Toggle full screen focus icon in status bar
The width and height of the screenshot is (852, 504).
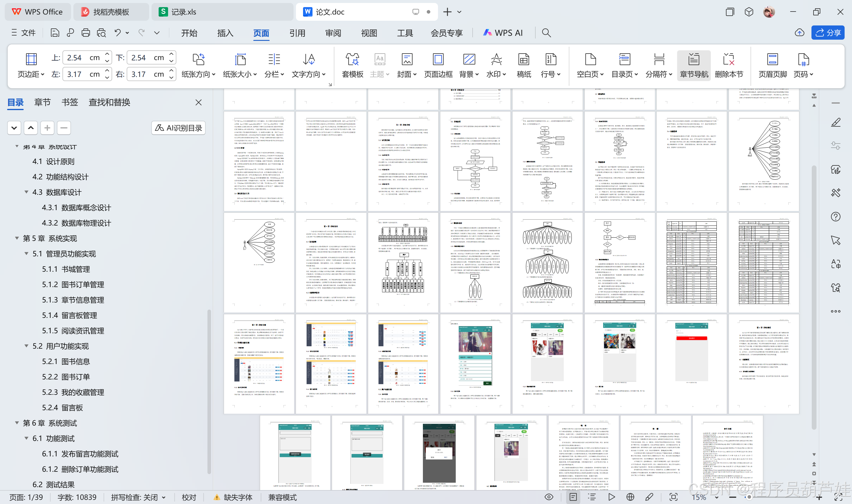(673, 497)
